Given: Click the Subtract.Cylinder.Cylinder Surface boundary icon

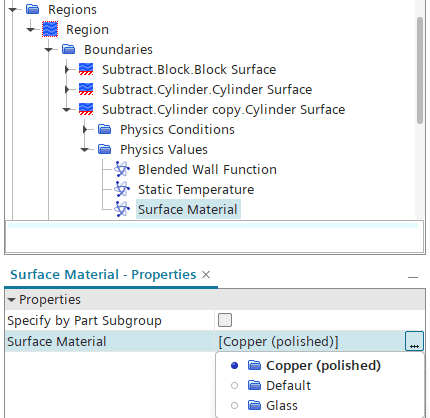Looking at the screenshot, I should 86,89.
